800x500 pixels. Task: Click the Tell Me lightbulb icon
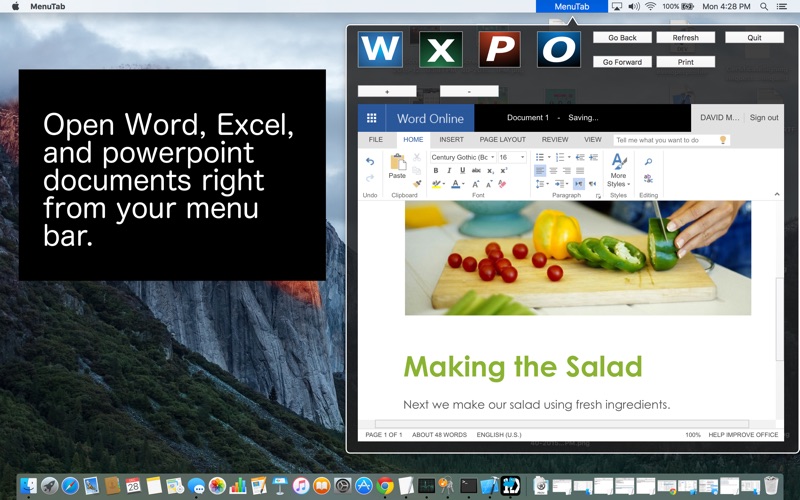point(722,140)
